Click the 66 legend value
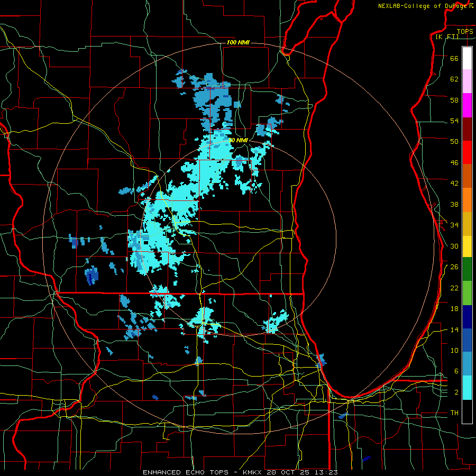The width and height of the screenshot is (476, 476). (x=454, y=58)
